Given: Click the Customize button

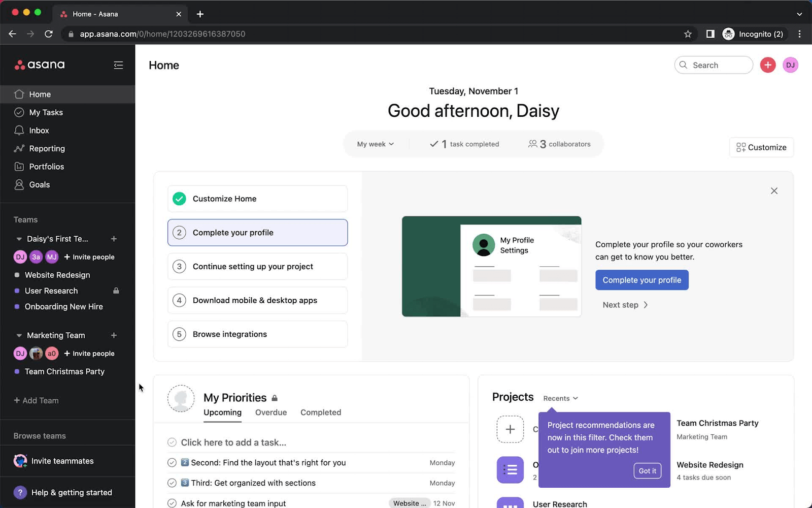Looking at the screenshot, I should (x=761, y=147).
